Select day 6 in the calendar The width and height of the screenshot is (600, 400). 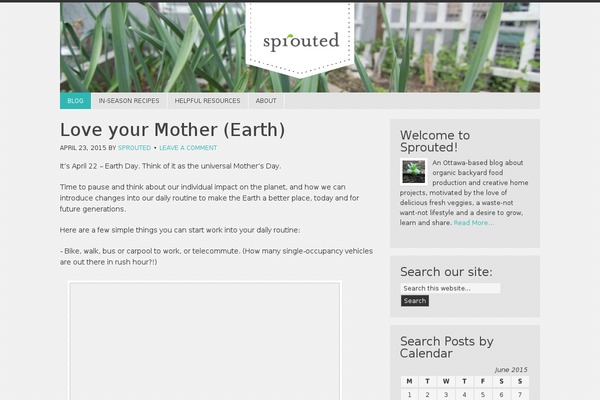click(x=501, y=395)
